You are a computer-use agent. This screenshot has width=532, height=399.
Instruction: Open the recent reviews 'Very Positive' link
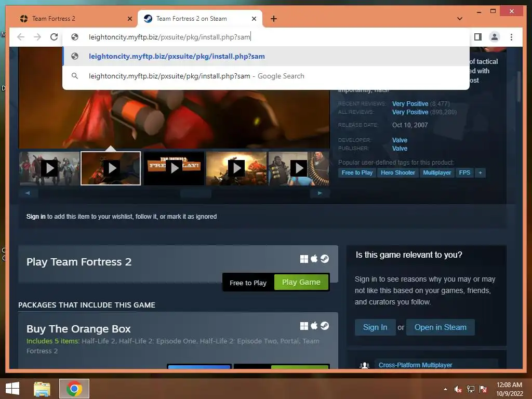click(410, 104)
